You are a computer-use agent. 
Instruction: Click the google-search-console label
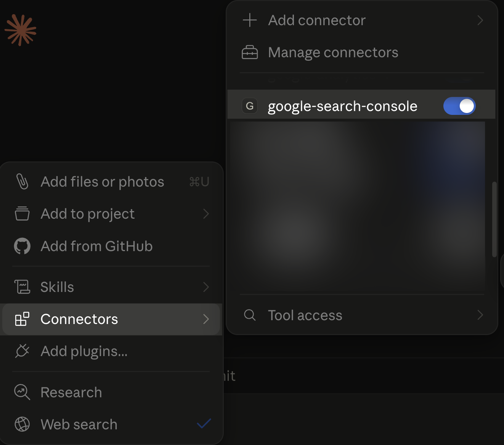pyautogui.click(x=343, y=106)
